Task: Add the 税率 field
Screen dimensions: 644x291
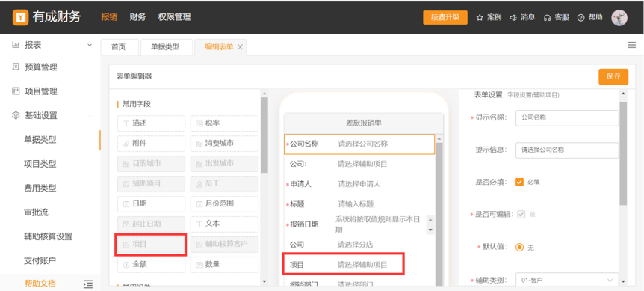Action: coord(224,123)
